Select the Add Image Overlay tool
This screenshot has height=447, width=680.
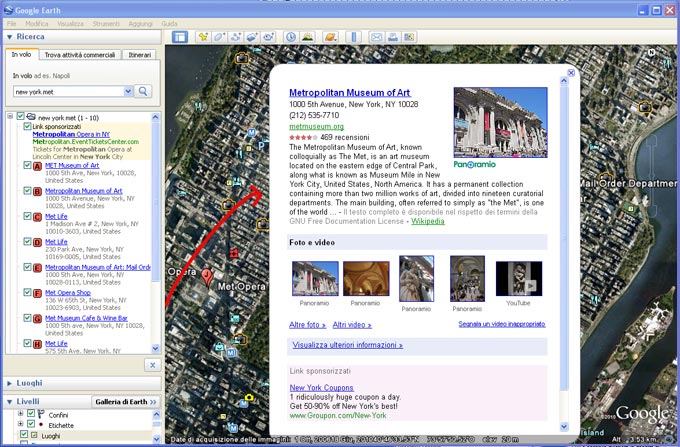point(252,37)
